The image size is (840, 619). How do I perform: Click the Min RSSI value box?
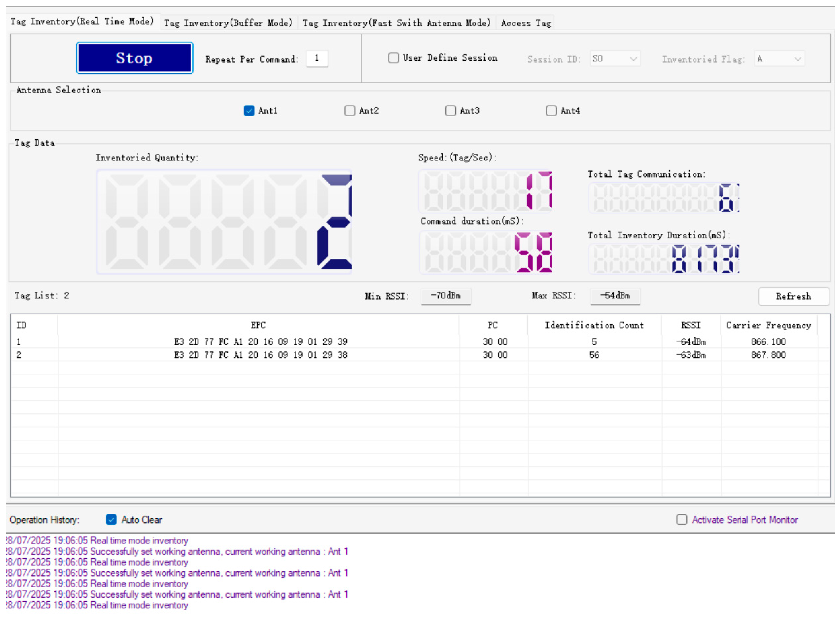coord(445,296)
